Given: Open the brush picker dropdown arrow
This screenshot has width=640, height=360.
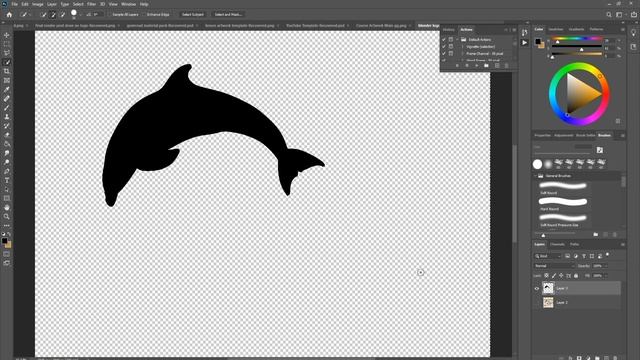Looking at the screenshot, I should [x=80, y=15].
